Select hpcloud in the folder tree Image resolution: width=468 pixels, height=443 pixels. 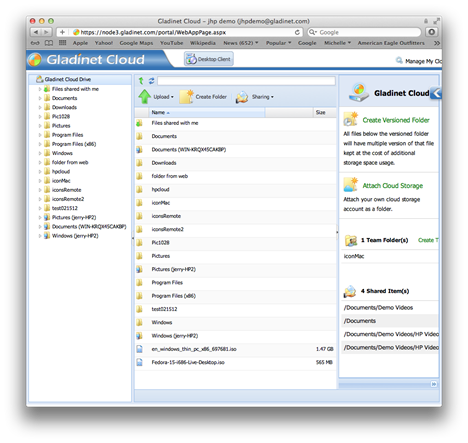pyautogui.click(x=61, y=171)
